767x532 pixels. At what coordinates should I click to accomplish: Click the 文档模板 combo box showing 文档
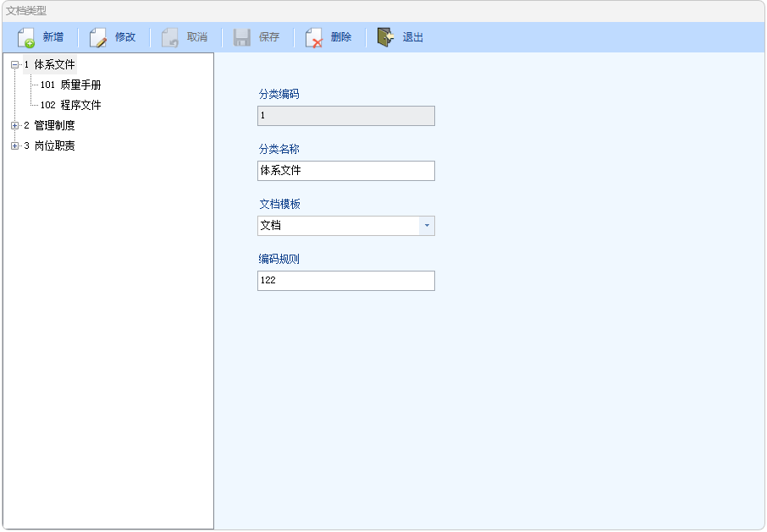[x=346, y=226]
